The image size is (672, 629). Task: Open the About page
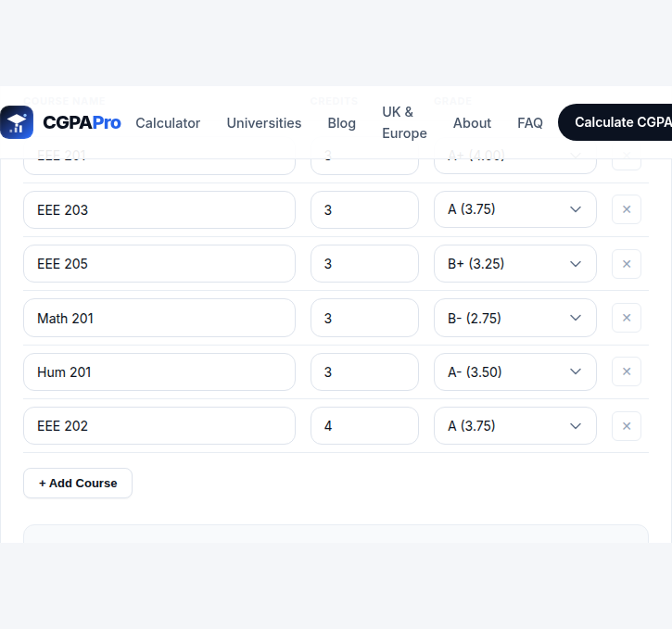pyautogui.click(x=472, y=123)
